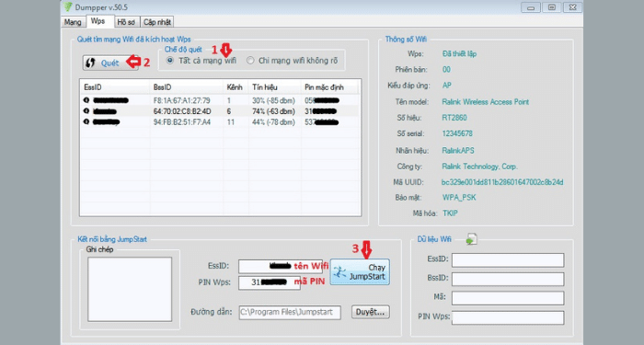The height and width of the screenshot is (345, 644).
Task: Switch to the Mạng tab
Action: [73, 22]
